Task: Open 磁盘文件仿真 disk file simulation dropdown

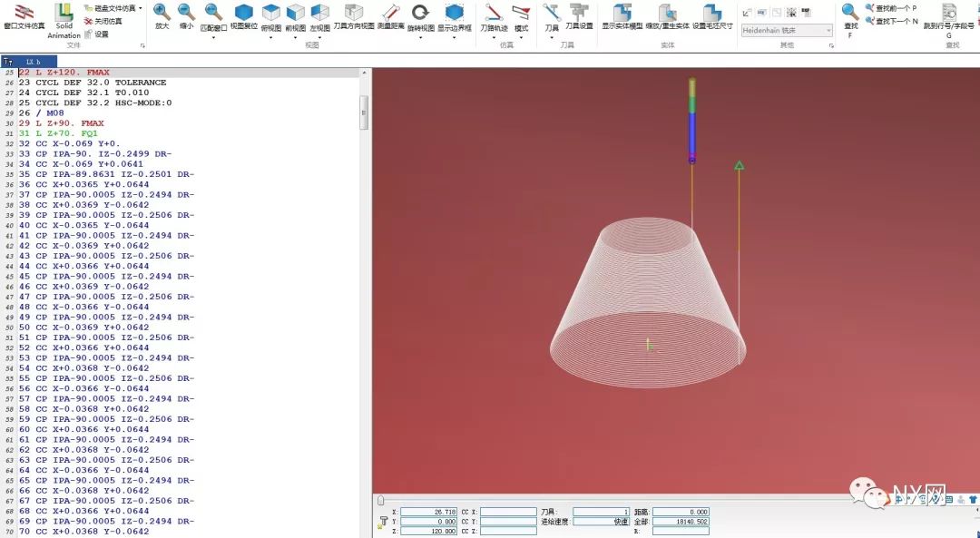Action: tap(113, 8)
